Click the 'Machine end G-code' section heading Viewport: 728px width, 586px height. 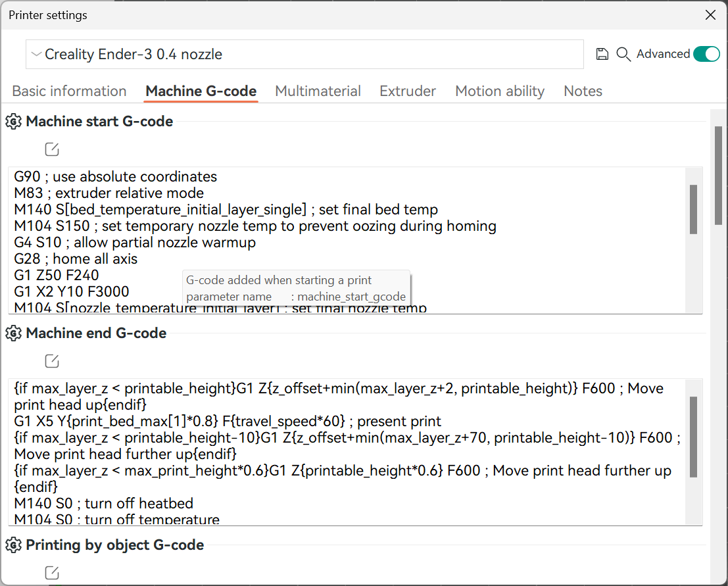[96, 333]
